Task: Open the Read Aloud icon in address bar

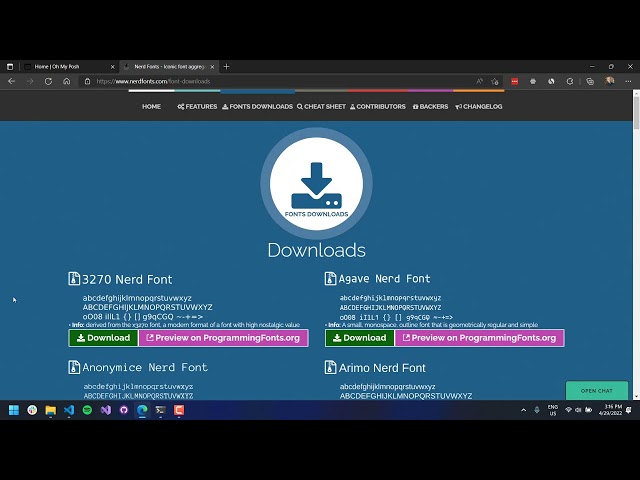Action: click(x=479, y=81)
